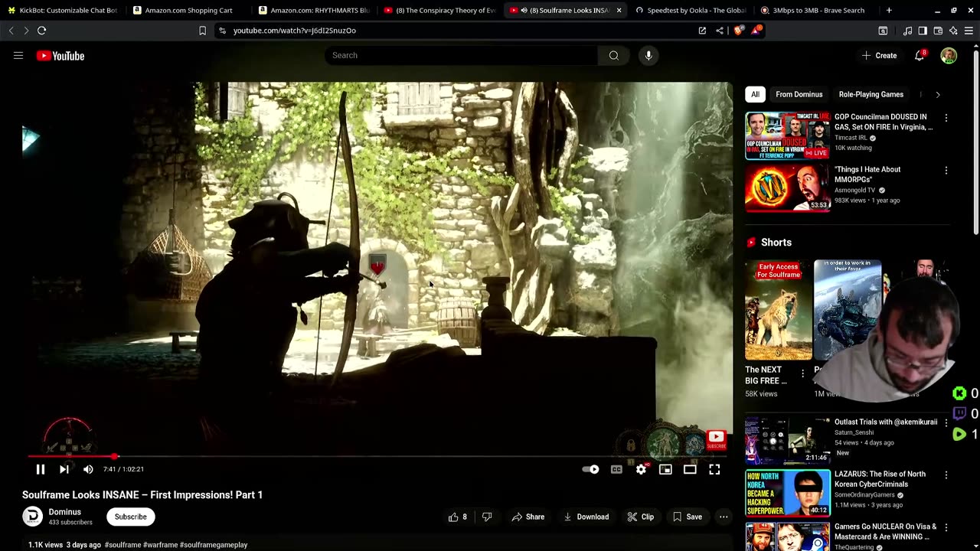Image resolution: width=980 pixels, height=551 pixels.
Task: Select the Role-Playing Games filter chip
Action: (871, 94)
